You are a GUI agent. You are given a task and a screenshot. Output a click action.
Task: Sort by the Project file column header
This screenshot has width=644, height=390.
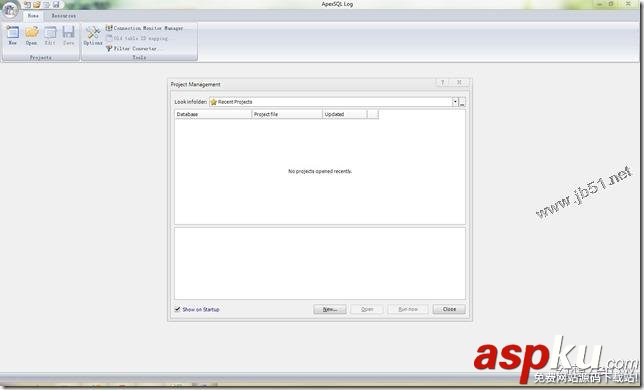point(287,114)
